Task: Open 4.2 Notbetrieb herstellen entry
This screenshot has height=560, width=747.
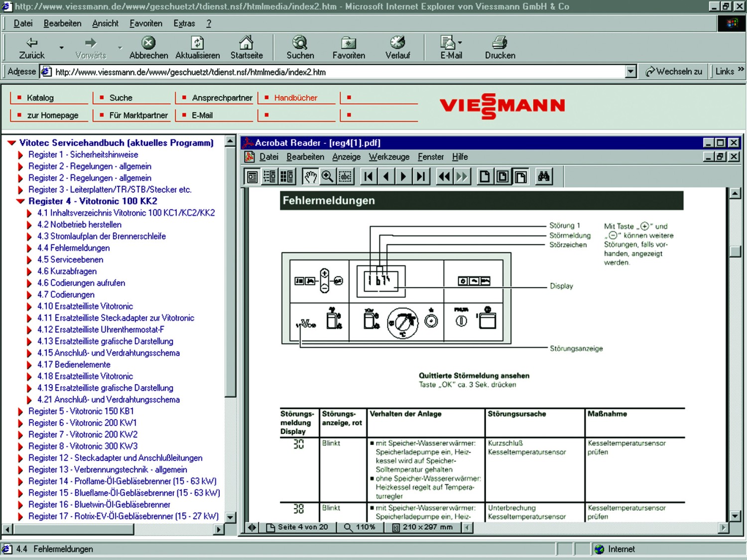Action: pyautogui.click(x=79, y=224)
